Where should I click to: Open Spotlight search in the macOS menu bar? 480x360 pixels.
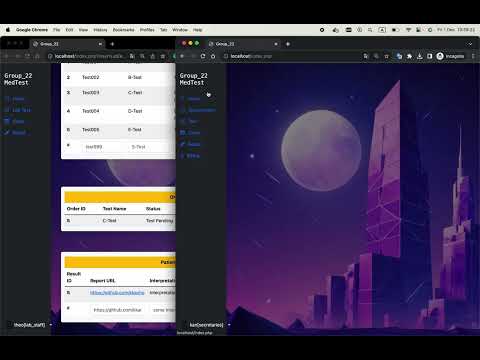[x=370, y=30]
